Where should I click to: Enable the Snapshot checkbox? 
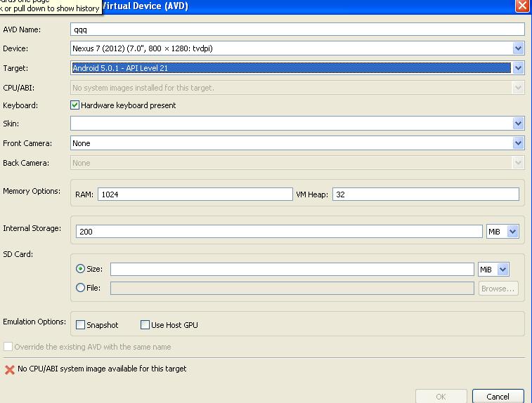[80, 324]
